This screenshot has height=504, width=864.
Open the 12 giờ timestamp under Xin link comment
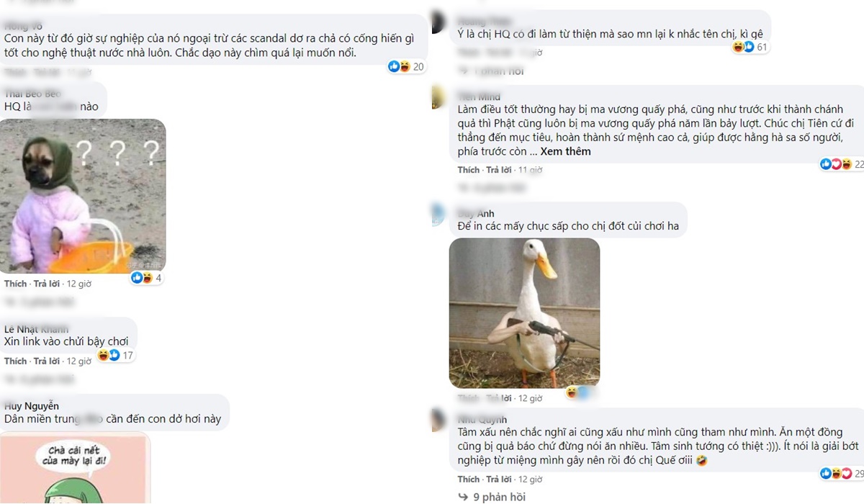pyautogui.click(x=79, y=361)
